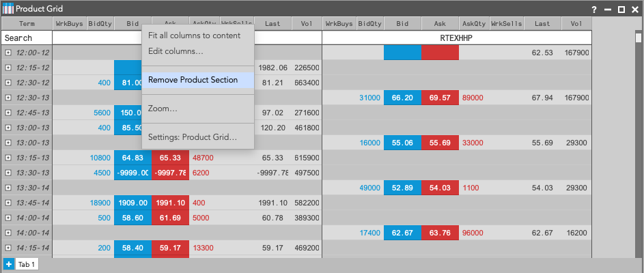Expand the 12:15-12 term row
The height and width of the screenshot is (273, 644).
8,68
